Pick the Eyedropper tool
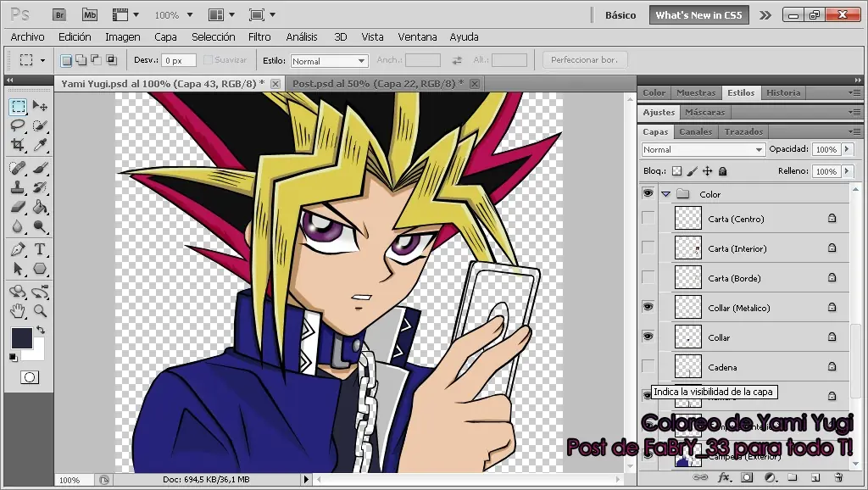Viewport: 868px width, 490px height. (40, 143)
